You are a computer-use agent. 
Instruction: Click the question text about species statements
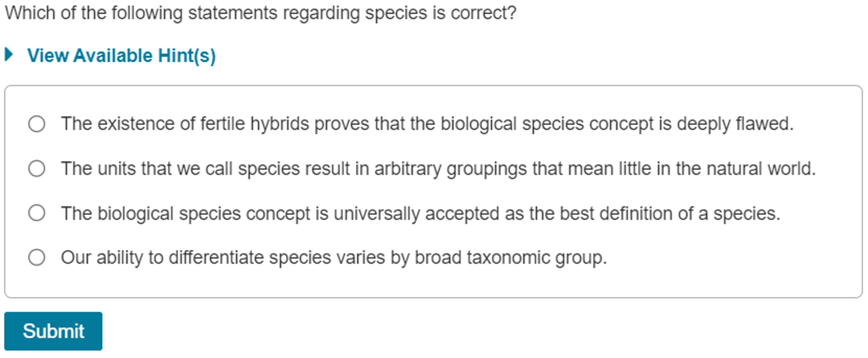[260, 13]
